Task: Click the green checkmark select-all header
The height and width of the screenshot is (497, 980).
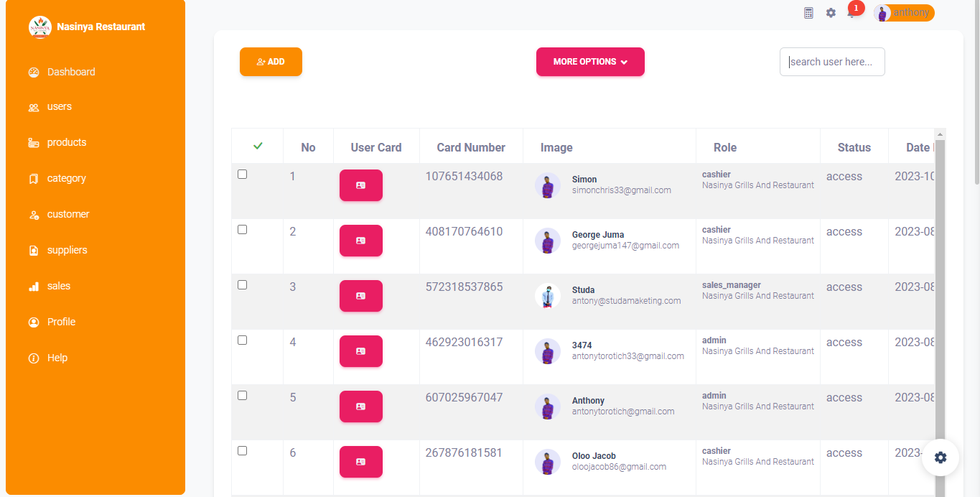Action: [x=258, y=147]
